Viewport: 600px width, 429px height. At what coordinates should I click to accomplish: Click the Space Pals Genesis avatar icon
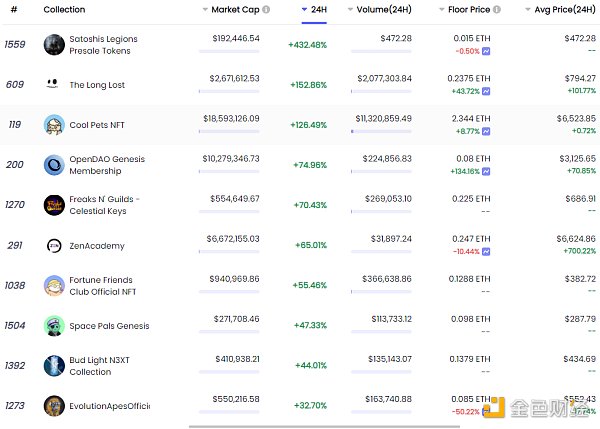(x=54, y=325)
